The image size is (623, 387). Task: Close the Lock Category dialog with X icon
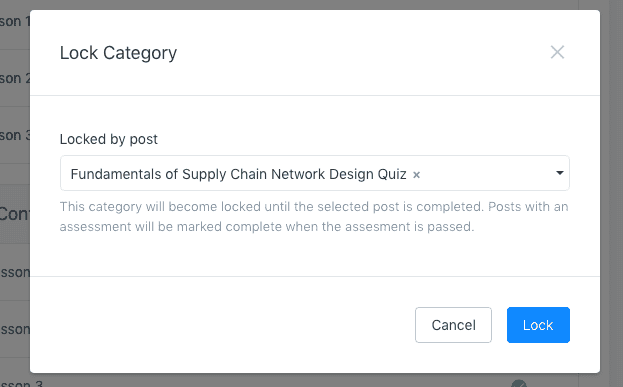[557, 52]
